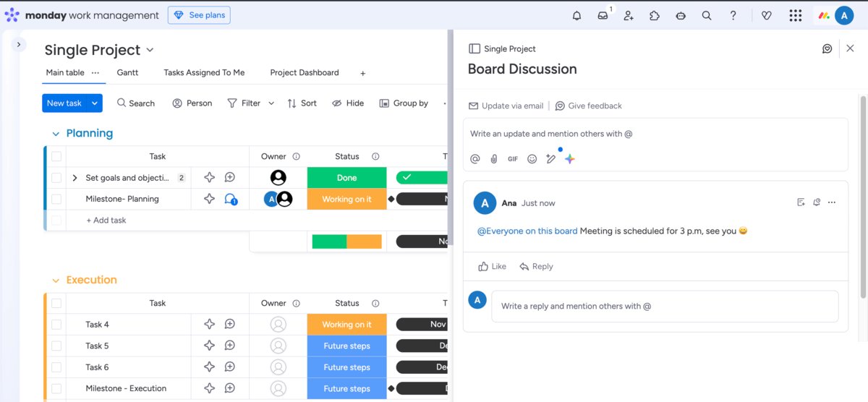Click the chat bubble icon in panel header
The height and width of the screenshot is (402, 868).
827,48
